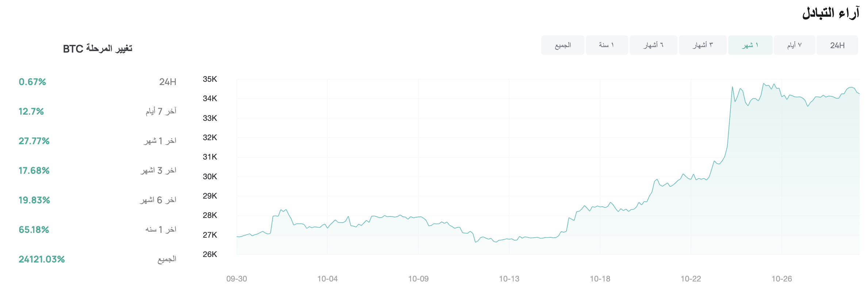Click the 19.83% six month value

pos(34,200)
